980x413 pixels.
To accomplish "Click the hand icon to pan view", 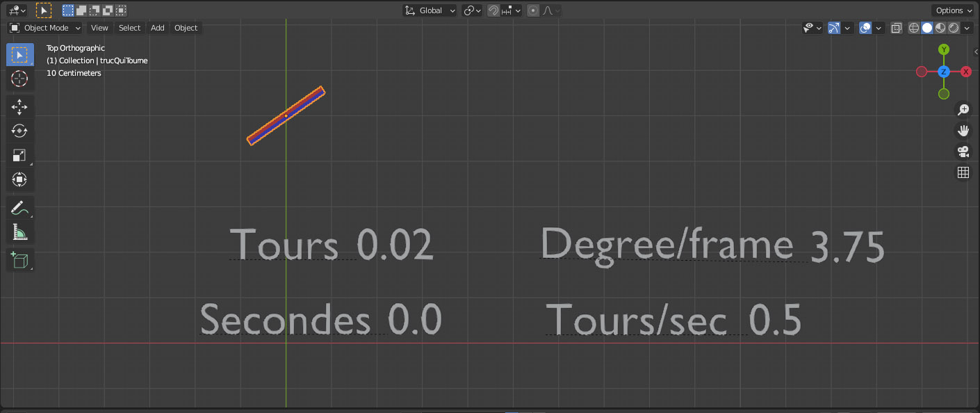I will [x=963, y=131].
